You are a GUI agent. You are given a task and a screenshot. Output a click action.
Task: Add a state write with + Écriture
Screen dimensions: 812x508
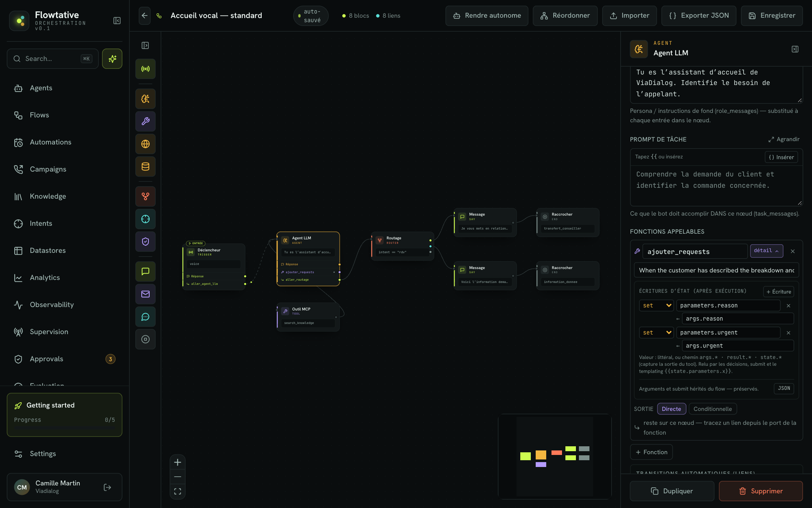pos(779,292)
